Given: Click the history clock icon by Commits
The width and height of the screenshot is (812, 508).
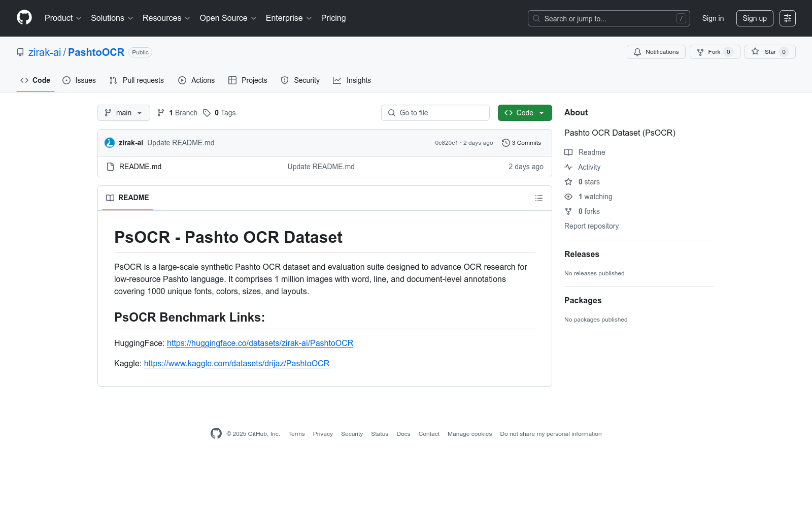Looking at the screenshot, I should coord(505,143).
